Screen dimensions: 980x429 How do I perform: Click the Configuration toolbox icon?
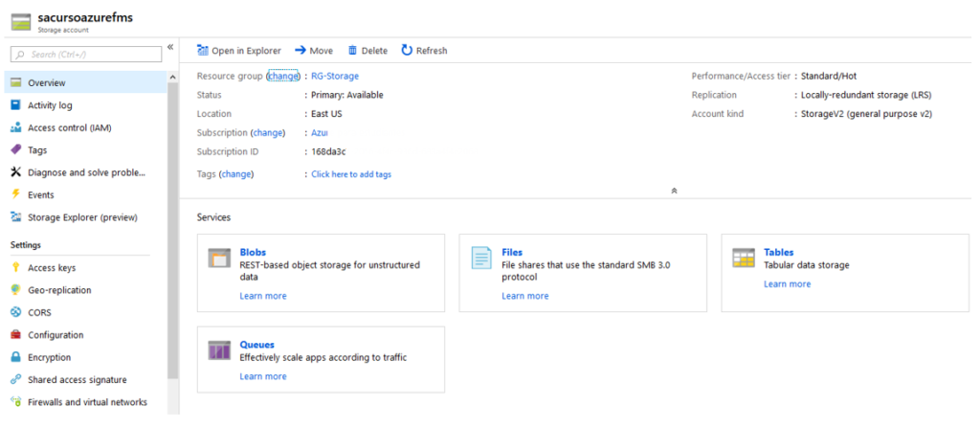click(16, 335)
